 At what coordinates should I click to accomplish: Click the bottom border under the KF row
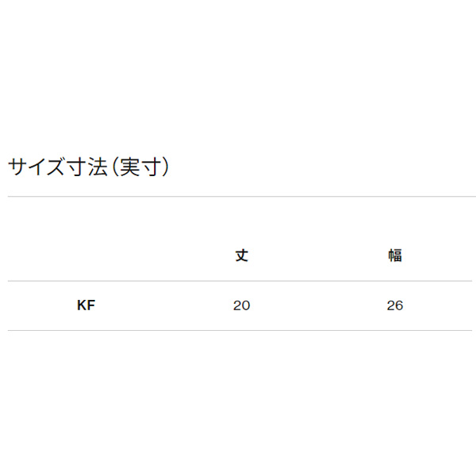coord(238,330)
